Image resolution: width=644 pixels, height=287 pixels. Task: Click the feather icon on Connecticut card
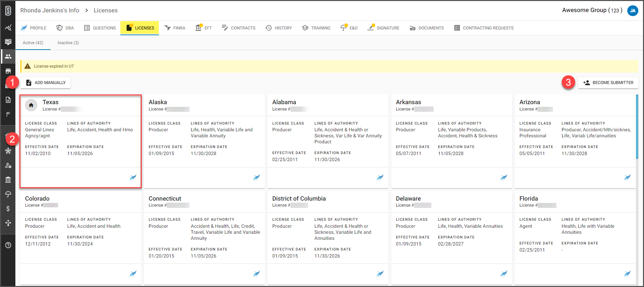(x=256, y=274)
